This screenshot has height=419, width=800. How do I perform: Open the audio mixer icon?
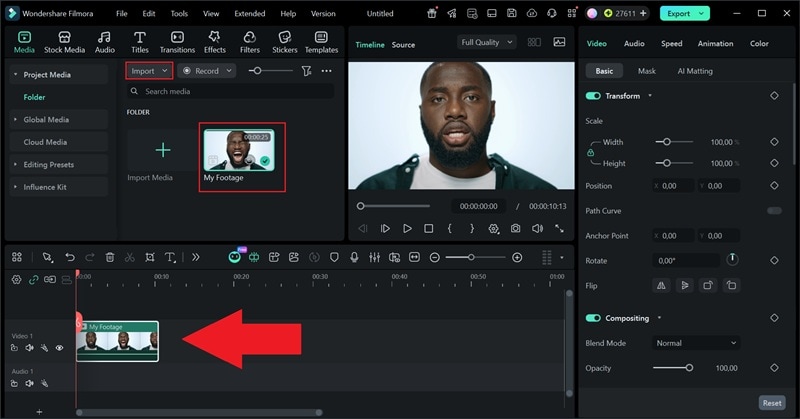tap(374, 257)
